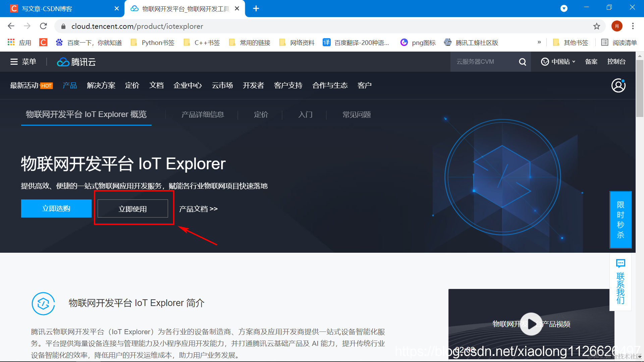Screen dimensions: 644x362
Task: Click the tab search dropdown arrow
Action: point(564,8)
